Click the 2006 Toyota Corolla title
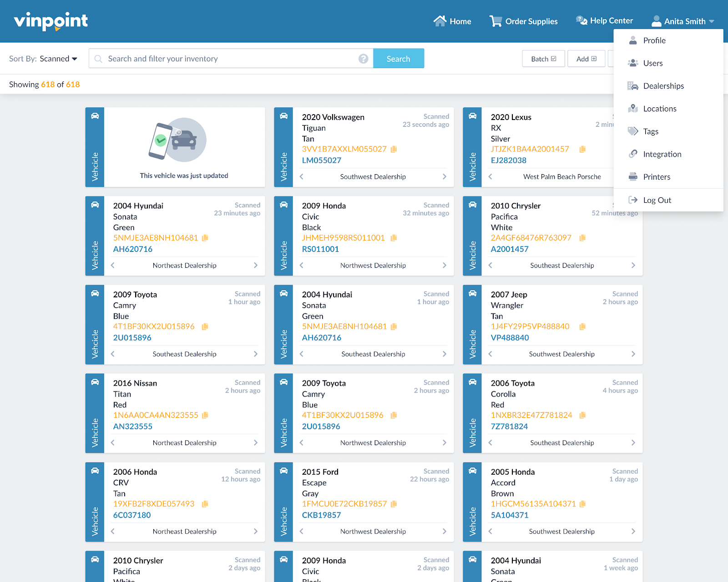 [513, 383]
